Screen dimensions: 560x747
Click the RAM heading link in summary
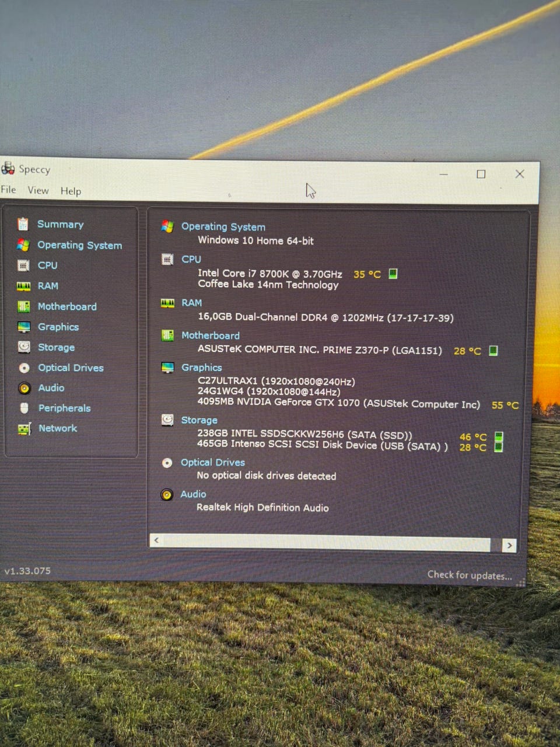click(x=191, y=303)
